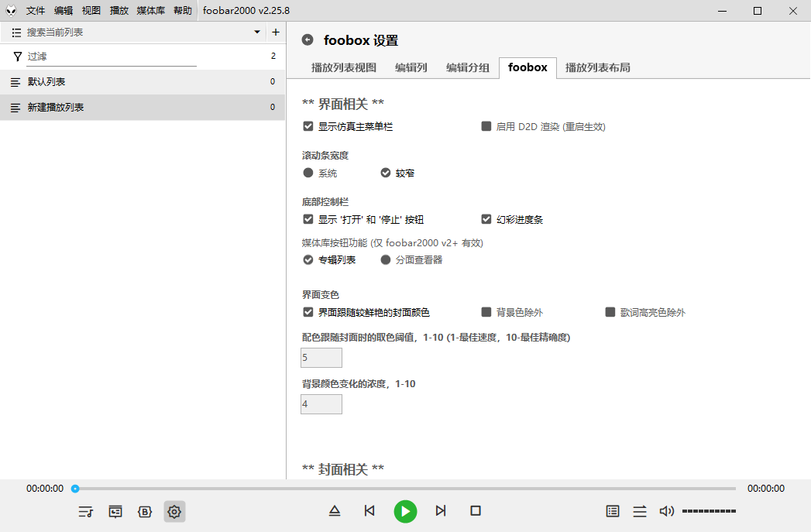Image resolution: width=811 pixels, height=532 pixels.
Task: Toggle 界面跟随较鲜艳的封面颜色 checkbox
Action: click(x=308, y=312)
